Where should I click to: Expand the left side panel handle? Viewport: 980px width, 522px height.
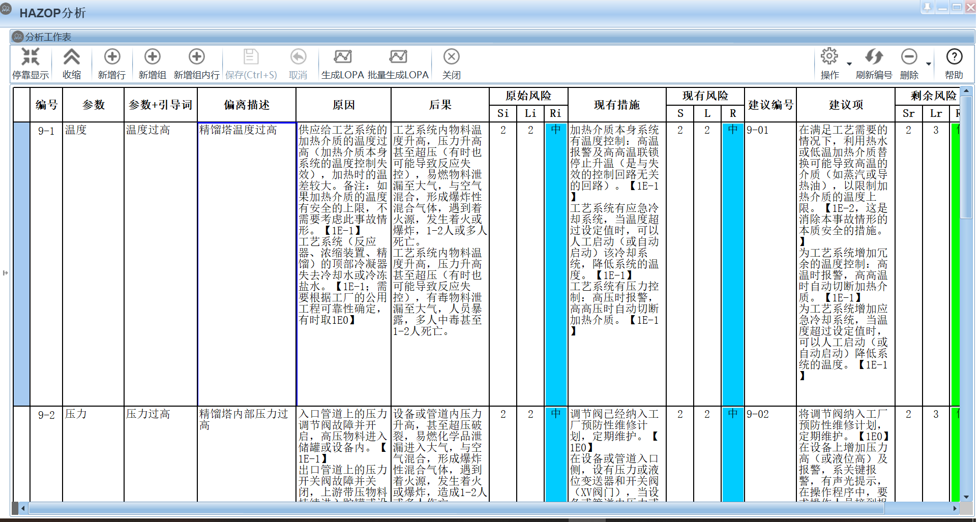click(5, 273)
